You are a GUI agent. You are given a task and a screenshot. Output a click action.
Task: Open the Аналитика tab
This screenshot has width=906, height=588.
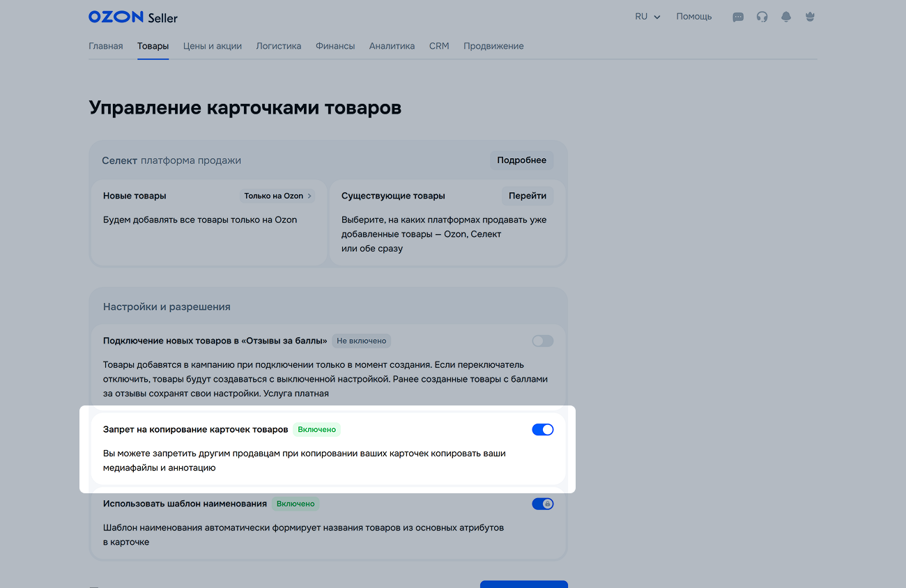pos(392,46)
